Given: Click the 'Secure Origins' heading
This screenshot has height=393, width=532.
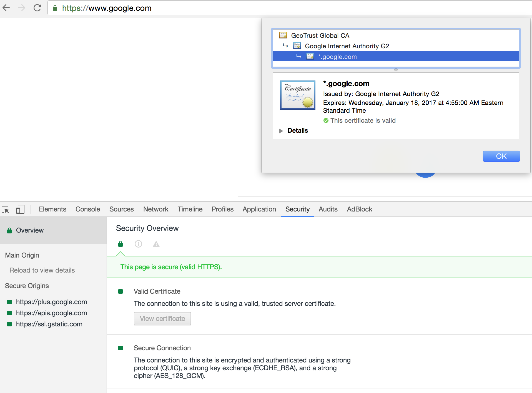Looking at the screenshot, I should tap(27, 286).
